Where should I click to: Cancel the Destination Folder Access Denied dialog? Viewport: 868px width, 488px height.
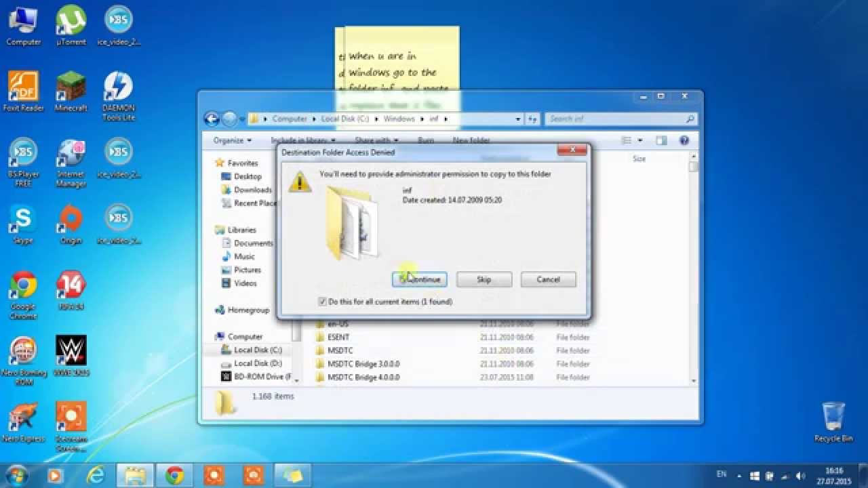click(548, 279)
